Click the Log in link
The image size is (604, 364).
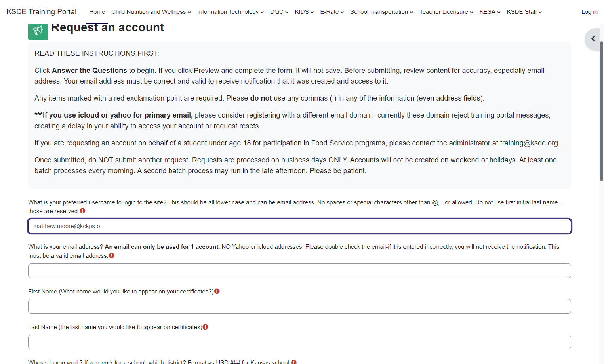589,12
